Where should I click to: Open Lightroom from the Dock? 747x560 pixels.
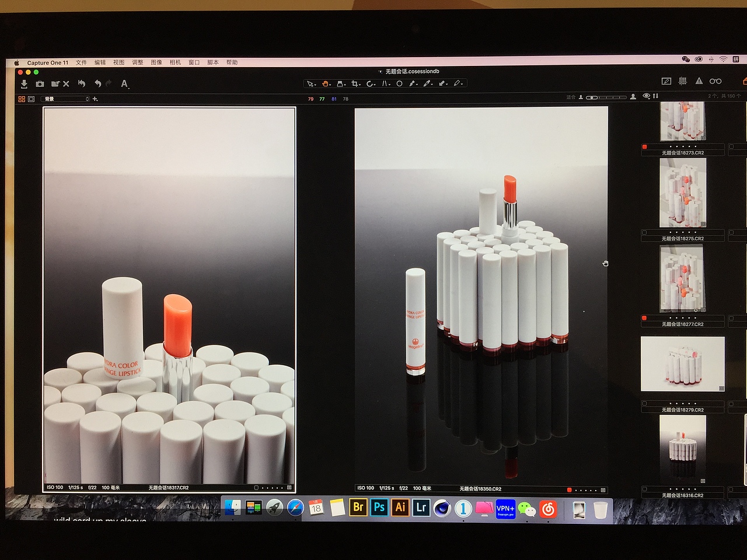click(x=421, y=508)
